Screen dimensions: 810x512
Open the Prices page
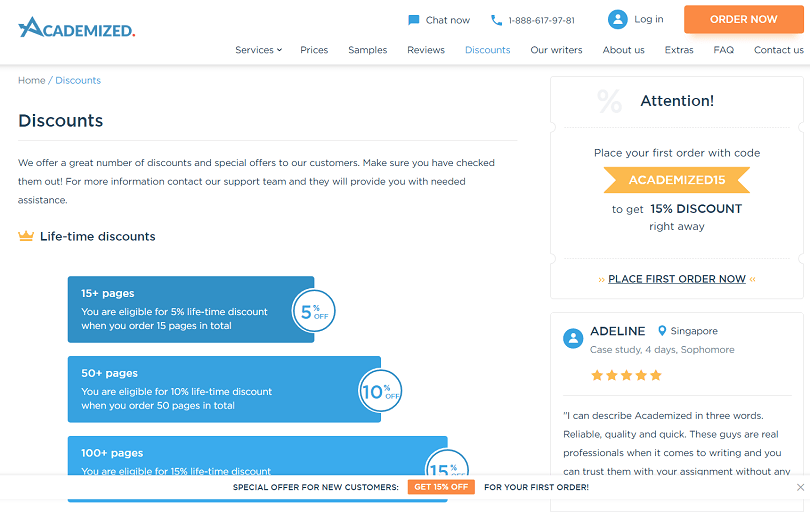pos(314,50)
